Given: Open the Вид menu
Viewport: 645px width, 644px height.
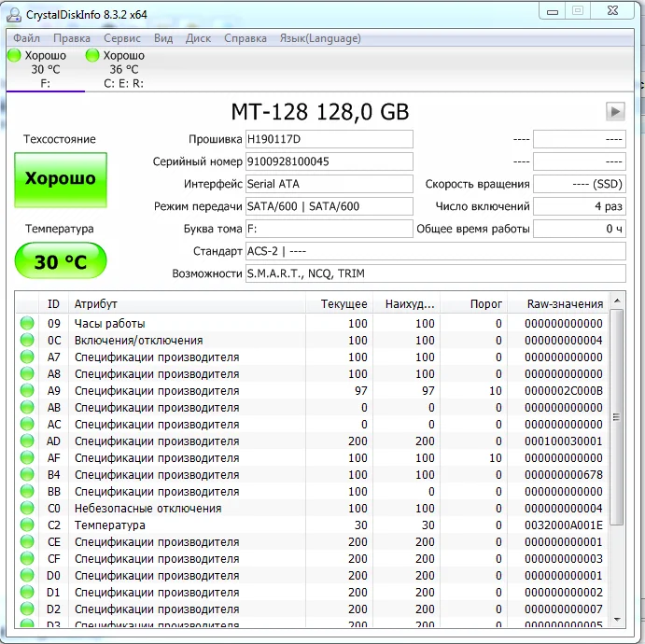Looking at the screenshot, I should (x=163, y=38).
